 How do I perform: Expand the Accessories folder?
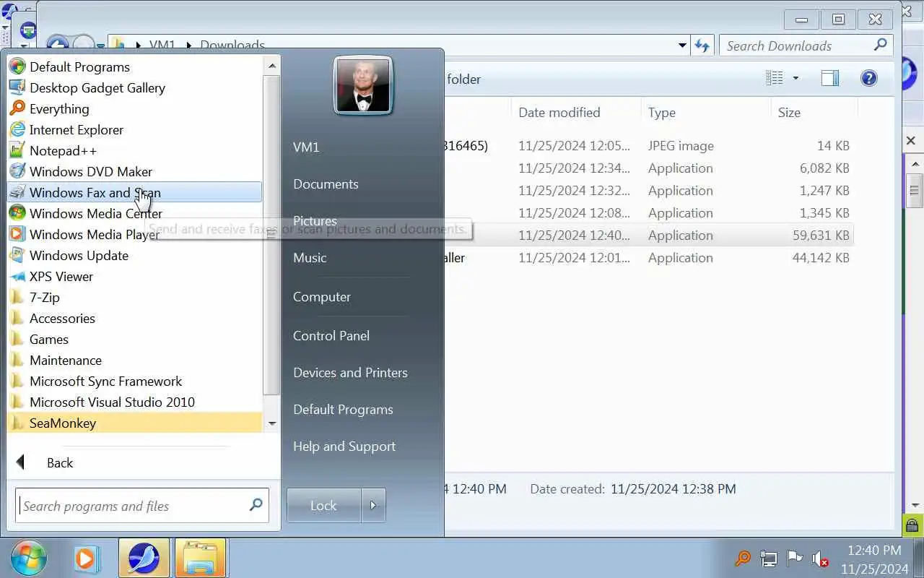[134, 318]
